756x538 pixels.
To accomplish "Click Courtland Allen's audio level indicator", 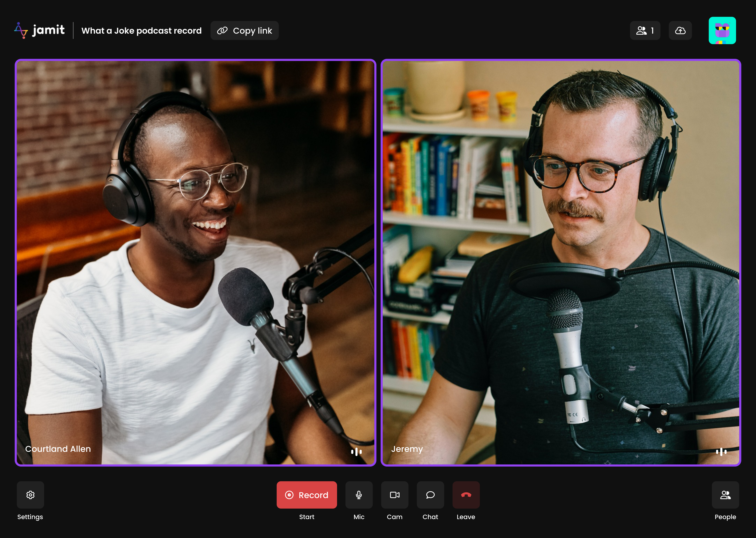I will point(356,452).
